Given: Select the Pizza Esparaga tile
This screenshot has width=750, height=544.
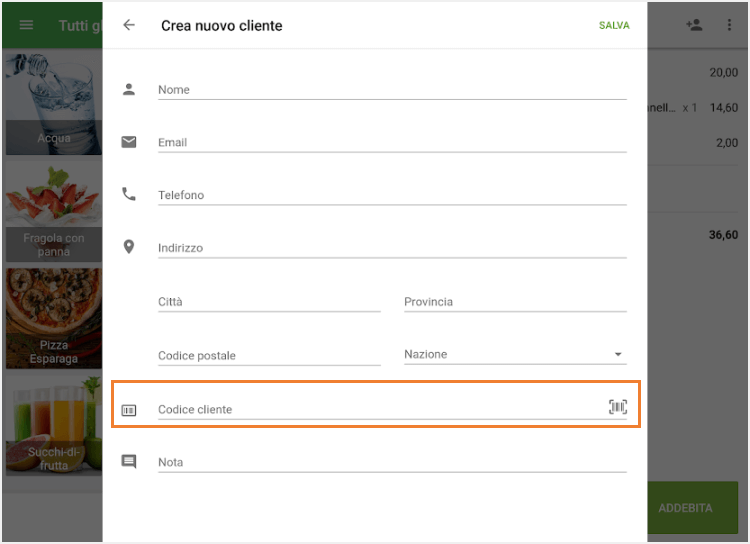Looking at the screenshot, I should [x=54, y=318].
